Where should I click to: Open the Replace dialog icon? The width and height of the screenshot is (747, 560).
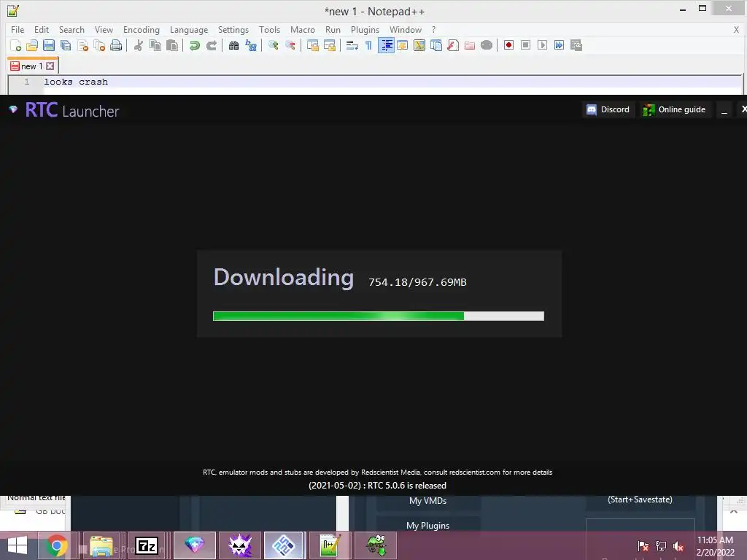click(x=251, y=45)
